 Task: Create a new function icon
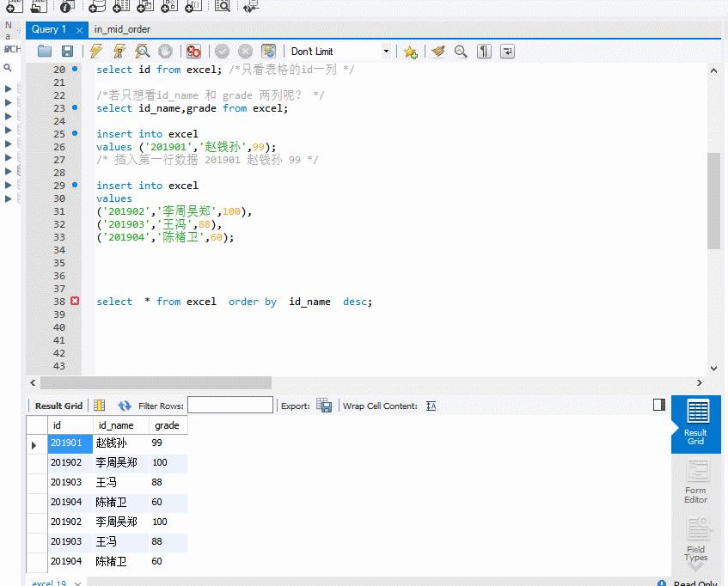tap(193, 5)
